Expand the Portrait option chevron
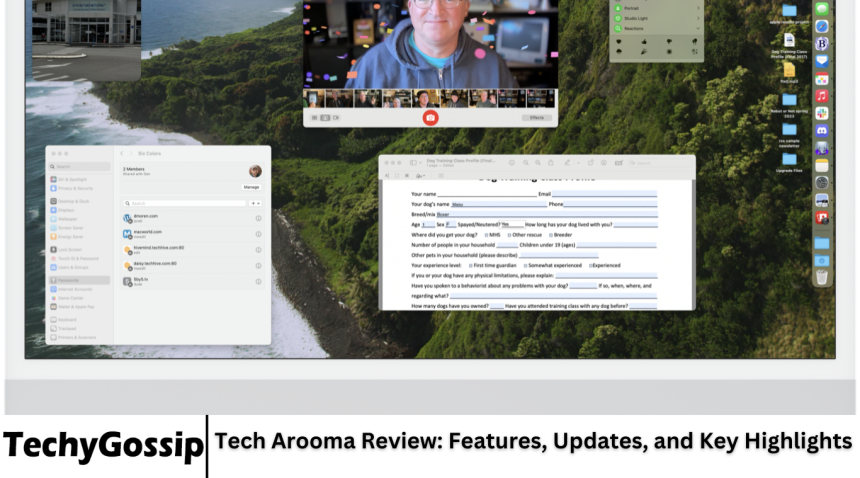Viewport: 860px width, 478px height. pyautogui.click(x=698, y=8)
